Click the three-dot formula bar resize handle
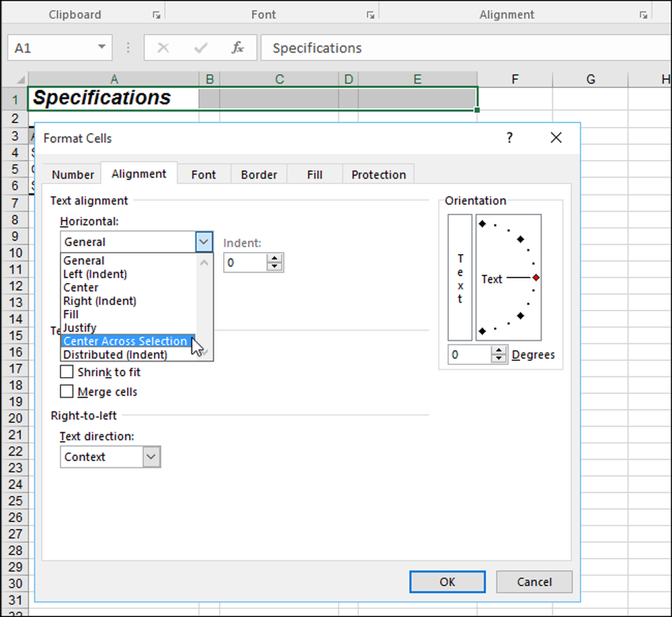The image size is (672, 617). 128,48
